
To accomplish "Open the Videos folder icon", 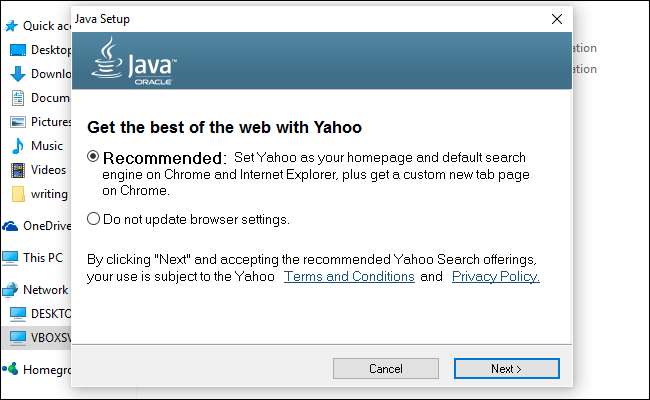I will point(18,170).
